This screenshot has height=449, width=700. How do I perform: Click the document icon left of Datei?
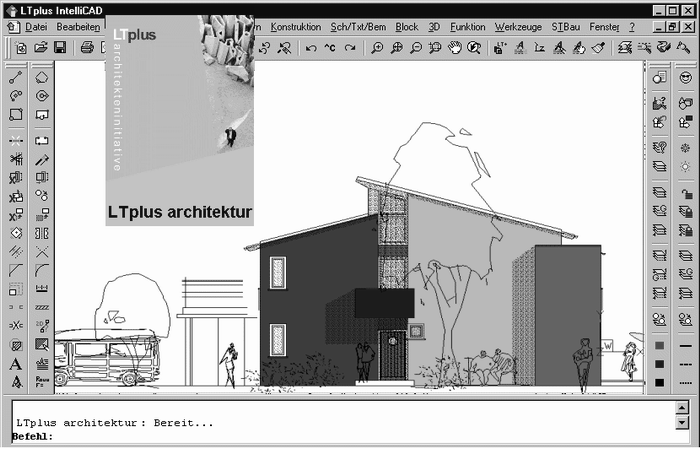click(13, 27)
